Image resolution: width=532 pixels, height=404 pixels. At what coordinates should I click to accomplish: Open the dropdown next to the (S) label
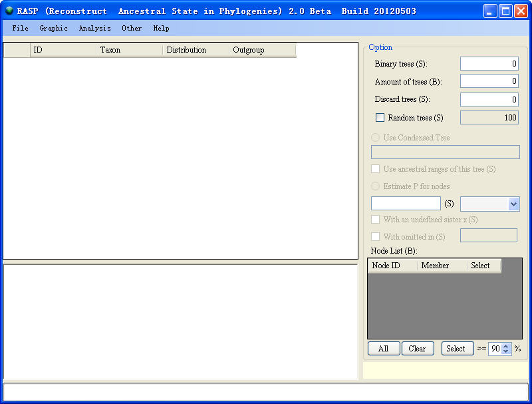pyautogui.click(x=513, y=204)
